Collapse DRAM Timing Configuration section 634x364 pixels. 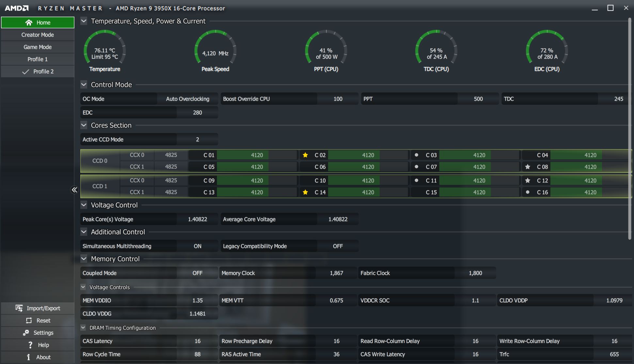(83, 328)
